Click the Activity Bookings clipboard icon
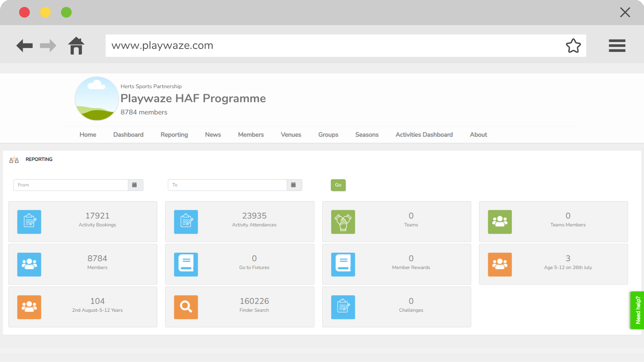The image size is (644, 362). tap(29, 222)
